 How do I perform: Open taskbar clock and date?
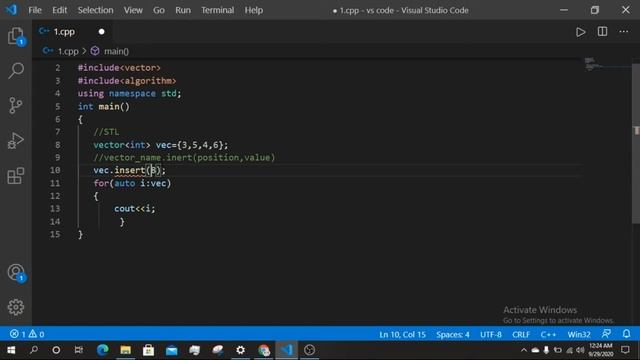[x=601, y=350]
